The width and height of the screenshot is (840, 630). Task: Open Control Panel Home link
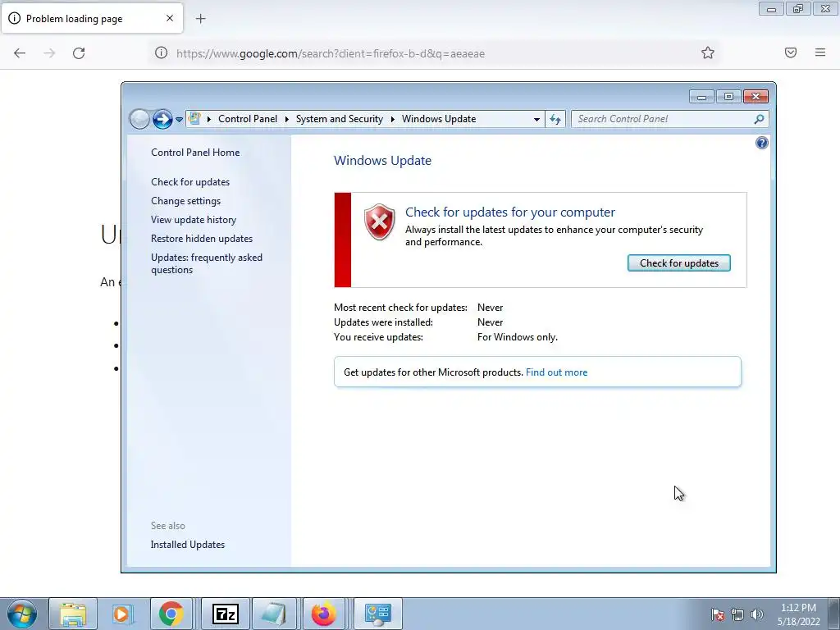[195, 152]
